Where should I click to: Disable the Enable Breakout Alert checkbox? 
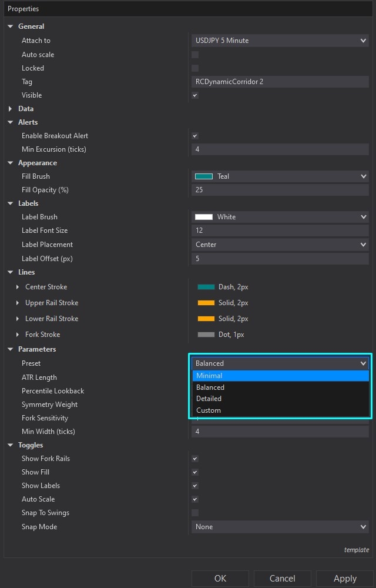point(195,136)
